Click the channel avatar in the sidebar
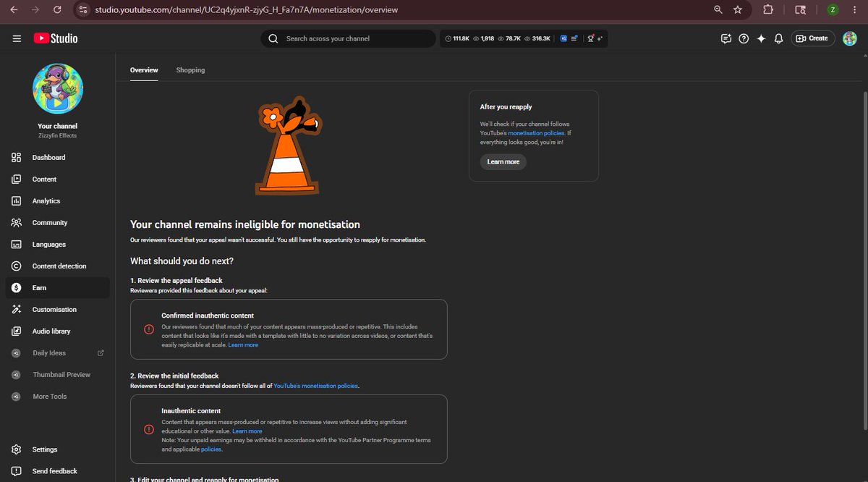 58,88
